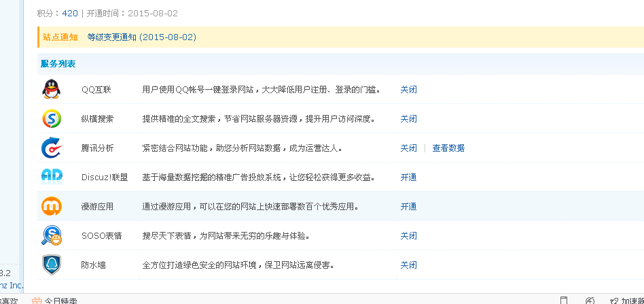The width and height of the screenshot is (644, 304).
Task: Click the description starting 提供精准的全文搜索
Action: pyautogui.click(x=259, y=119)
